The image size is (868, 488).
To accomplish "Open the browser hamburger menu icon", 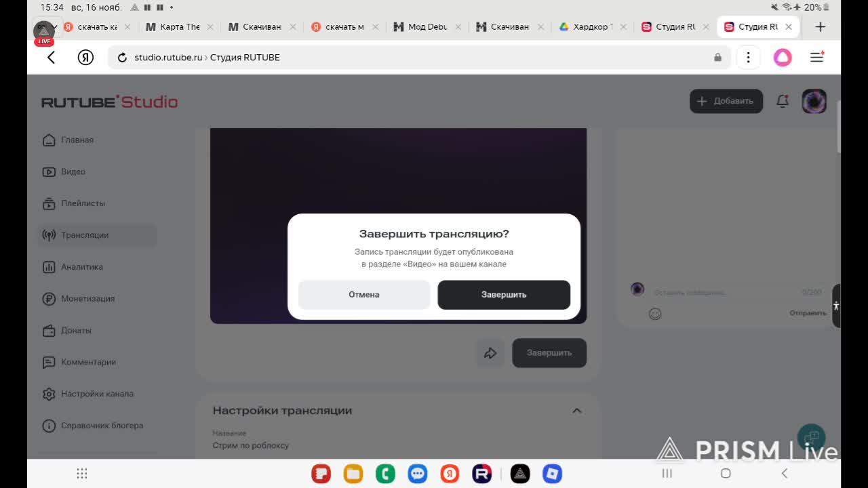I will 817,58.
